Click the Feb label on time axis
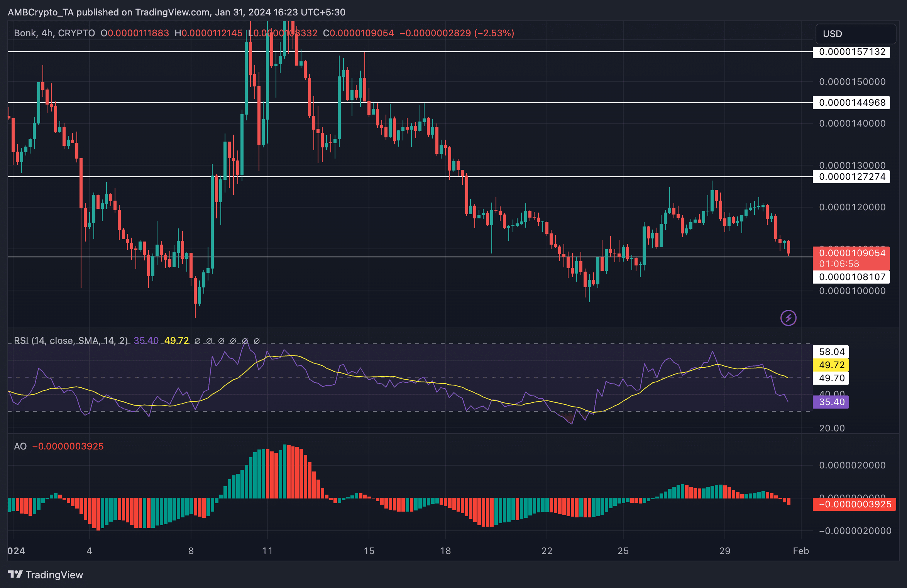 [x=801, y=551]
